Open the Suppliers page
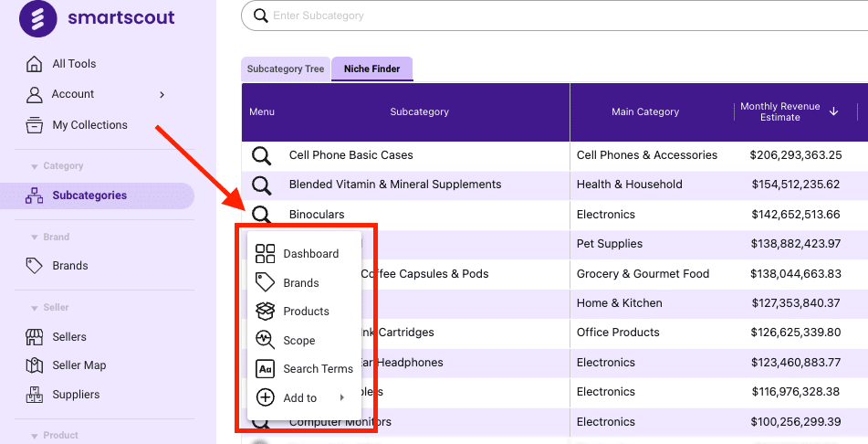The image size is (868, 444). point(76,395)
